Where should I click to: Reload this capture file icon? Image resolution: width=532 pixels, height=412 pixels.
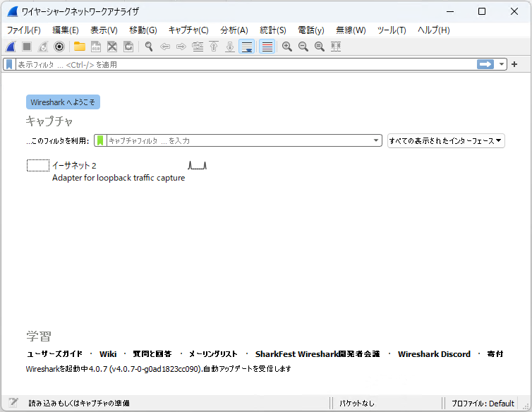point(128,47)
